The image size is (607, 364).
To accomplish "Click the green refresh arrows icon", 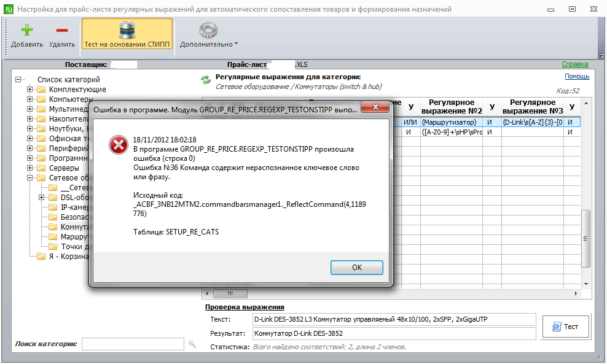I will pyautogui.click(x=206, y=80).
